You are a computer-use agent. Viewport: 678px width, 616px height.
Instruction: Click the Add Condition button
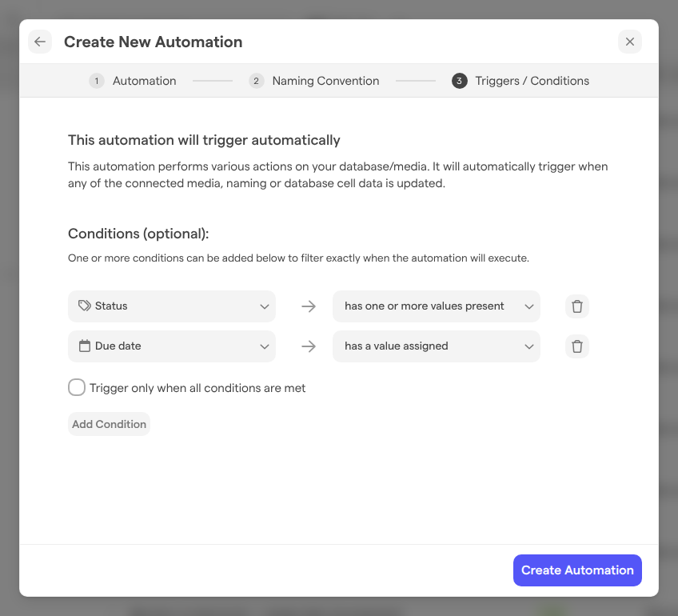point(109,424)
